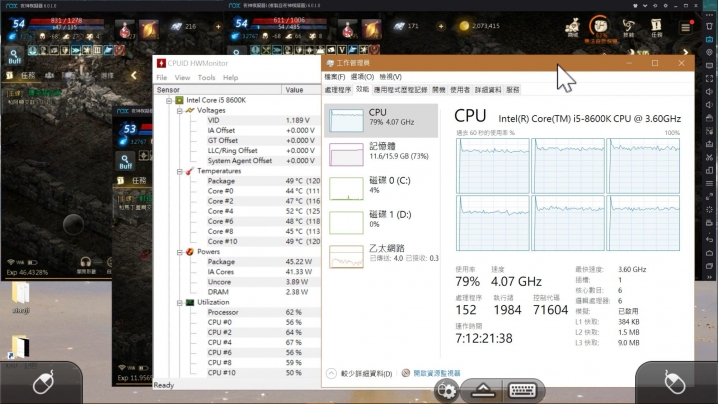Collapse quest panel with left chevron arrow
This screenshot has width=720, height=404.
[x=134, y=75]
